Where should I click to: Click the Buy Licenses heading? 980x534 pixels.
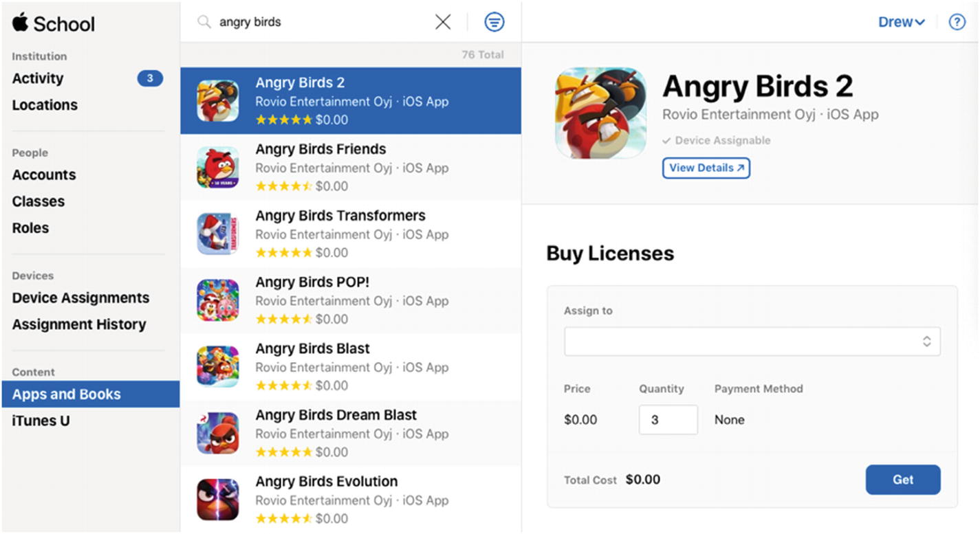(610, 254)
